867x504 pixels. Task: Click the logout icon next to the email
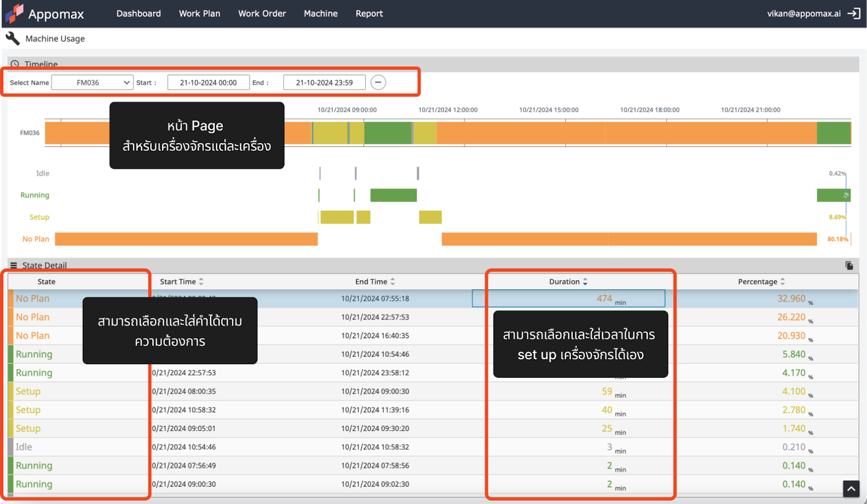pos(853,14)
